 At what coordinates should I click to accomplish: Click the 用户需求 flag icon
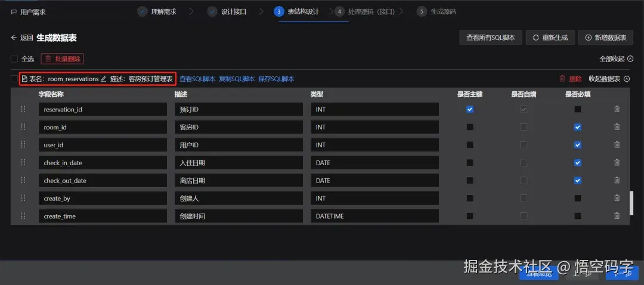click(14, 12)
